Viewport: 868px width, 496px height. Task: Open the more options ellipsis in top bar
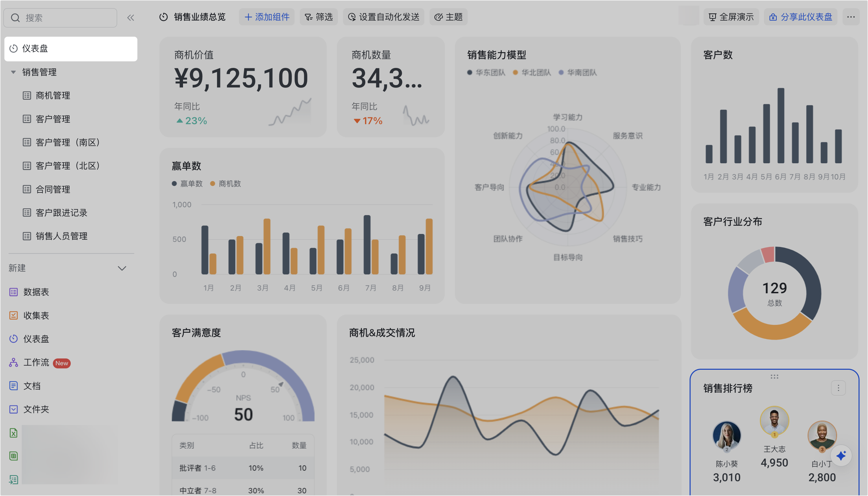(x=851, y=17)
